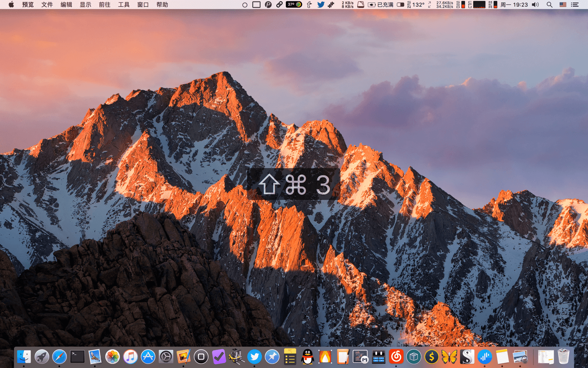Open the 帮助 menu
Image resolution: width=588 pixels, height=368 pixels.
pyautogui.click(x=162, y=4)
